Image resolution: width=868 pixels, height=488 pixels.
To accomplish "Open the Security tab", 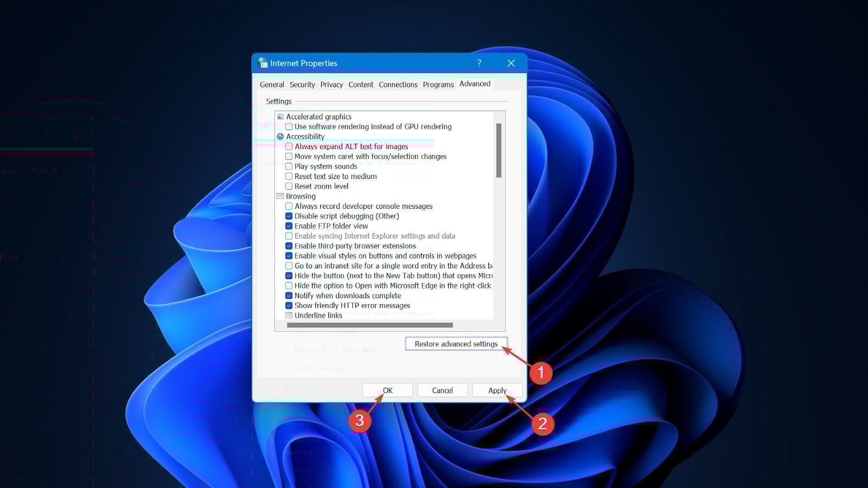I will click(x=302, y=85).
